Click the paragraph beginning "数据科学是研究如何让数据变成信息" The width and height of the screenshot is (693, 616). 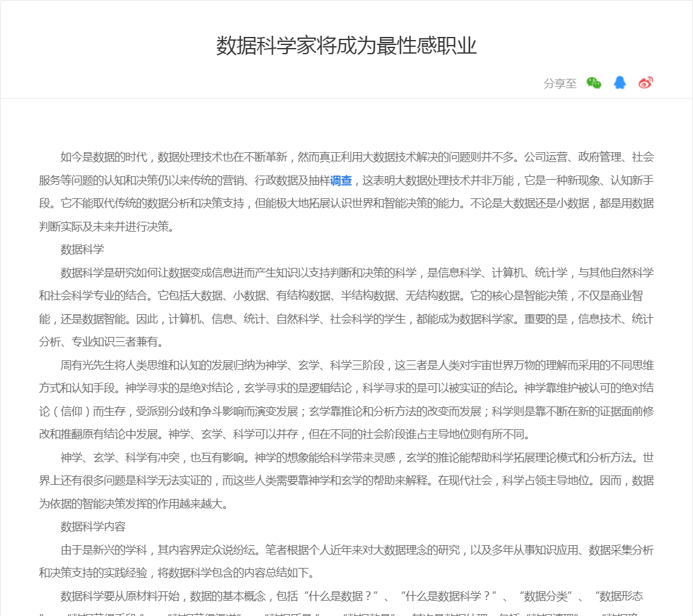coord(346,307)
